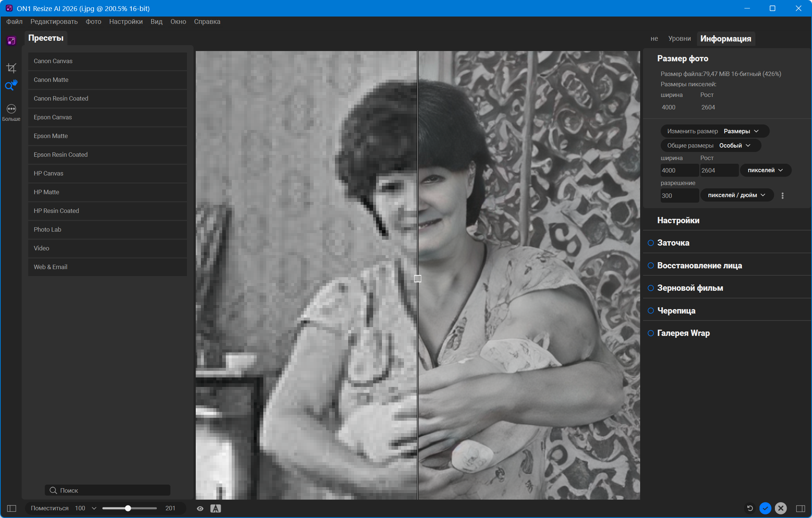Select the Zoom/Pan view tool
The height and width of the screenshot is (518, 812).
coord(11,86)
